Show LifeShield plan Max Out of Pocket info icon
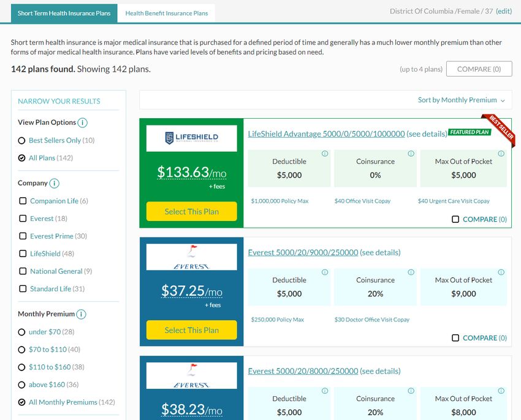The image size is (521, 420). (501, 154)
